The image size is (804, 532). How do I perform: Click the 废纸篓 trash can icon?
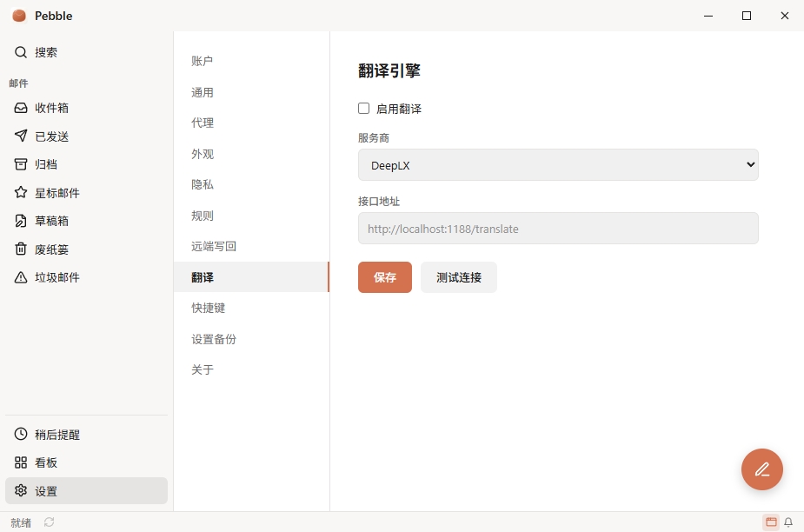click(x=21, y=249)
